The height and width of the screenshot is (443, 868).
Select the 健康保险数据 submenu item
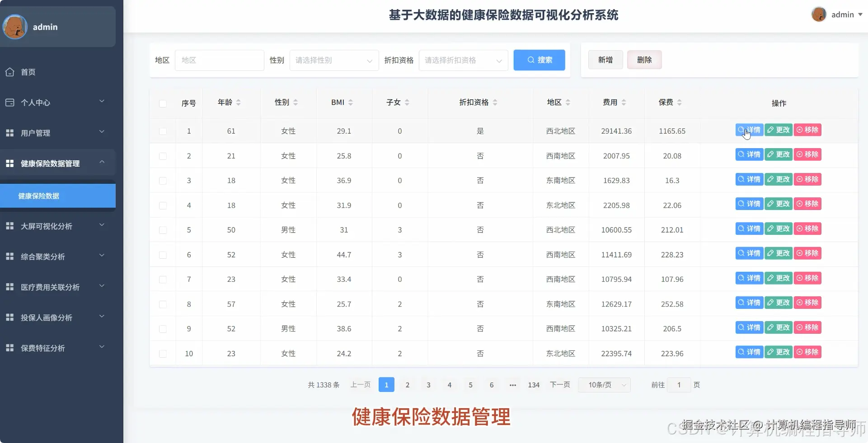point(58,196)
